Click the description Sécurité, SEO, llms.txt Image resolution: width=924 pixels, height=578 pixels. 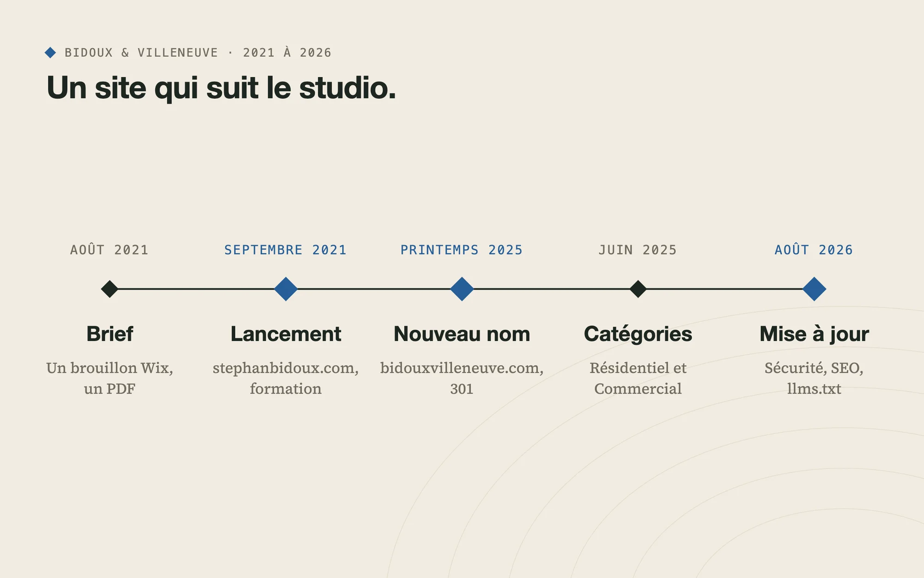click(x=814, y=378)
